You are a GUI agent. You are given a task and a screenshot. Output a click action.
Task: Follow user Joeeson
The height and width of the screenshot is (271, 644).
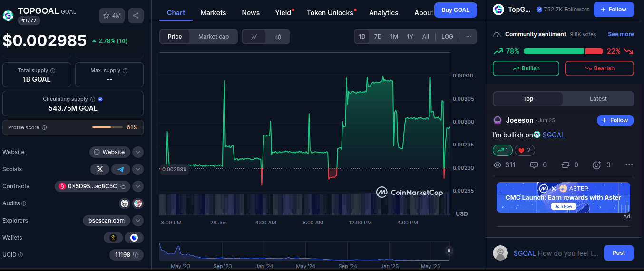[x=615, y=120]
